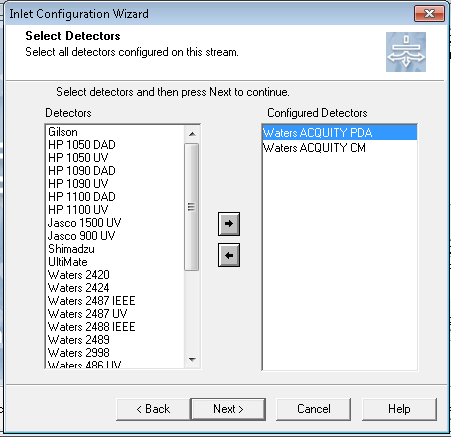This screenshot has width=451, height=437.
Task: Select Waters 2487 IEEE detector
Action: [115, 301]
